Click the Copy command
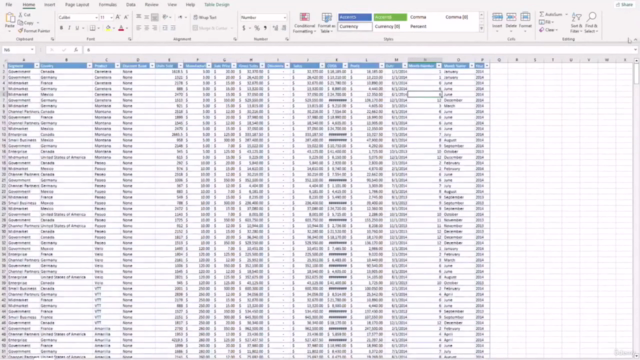640x360 pixels. coord(26,23)
